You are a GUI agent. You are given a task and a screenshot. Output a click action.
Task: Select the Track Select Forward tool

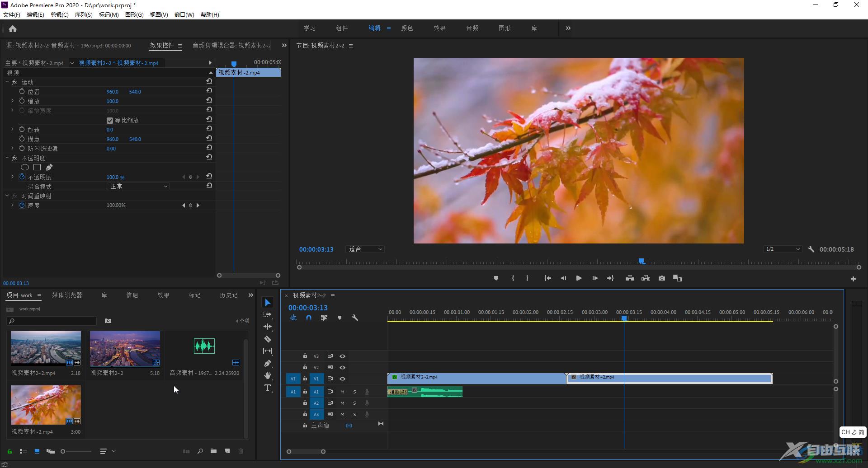pos(268,314)
